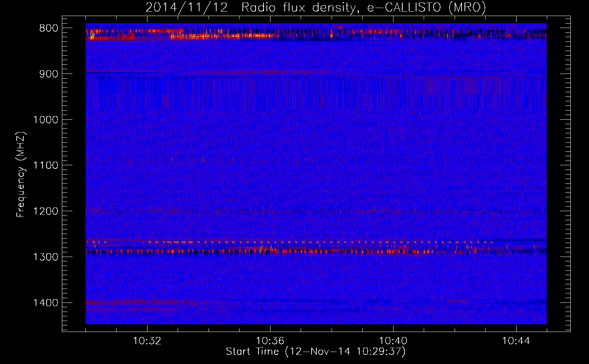Click the 'Start Time (12-Nov-14 10:29:37)' label
Screen dimensions: 589x364
click(316, 352)
